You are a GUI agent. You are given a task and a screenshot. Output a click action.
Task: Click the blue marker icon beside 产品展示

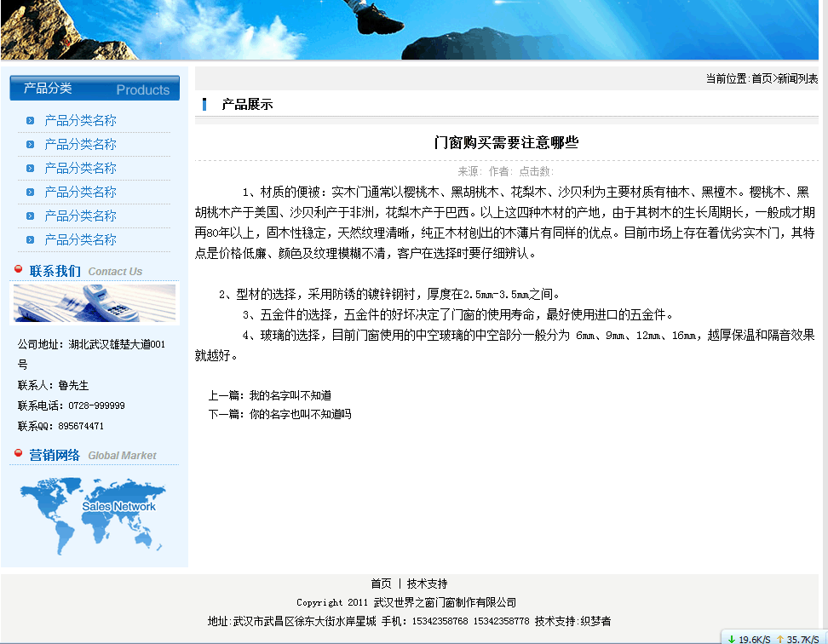click(x=204, y=105)
